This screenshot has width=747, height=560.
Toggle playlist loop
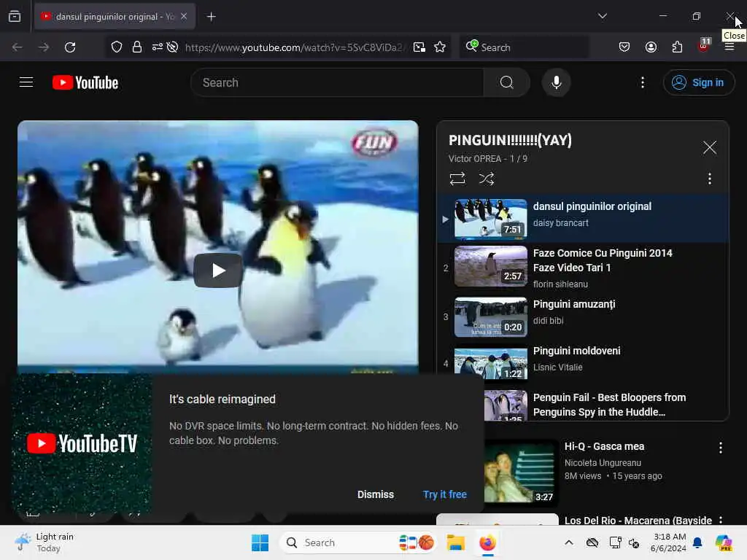[457, 179]
